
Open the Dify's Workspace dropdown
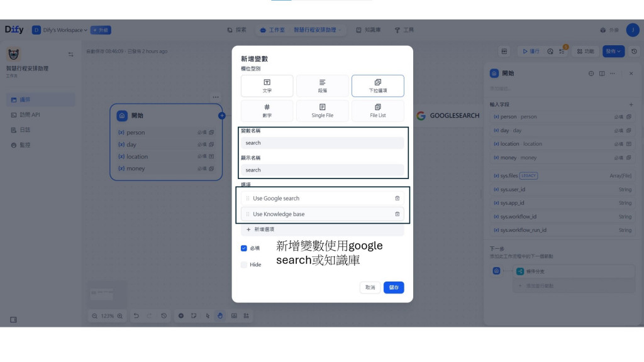[x=60, y=30]
